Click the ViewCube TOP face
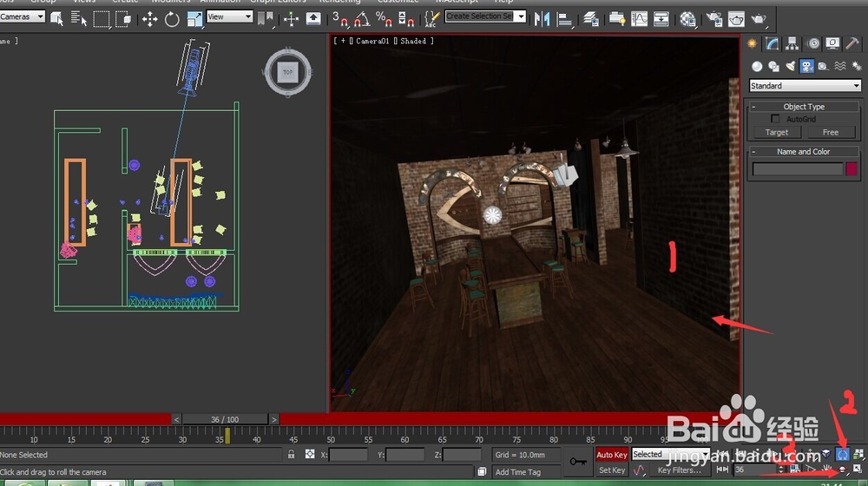 (288, 73)
